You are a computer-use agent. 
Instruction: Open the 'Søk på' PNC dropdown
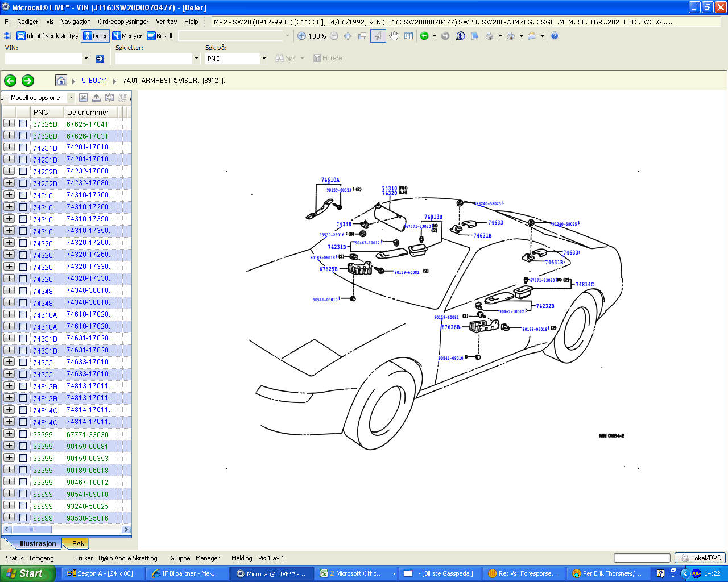(x=264, y=59)
